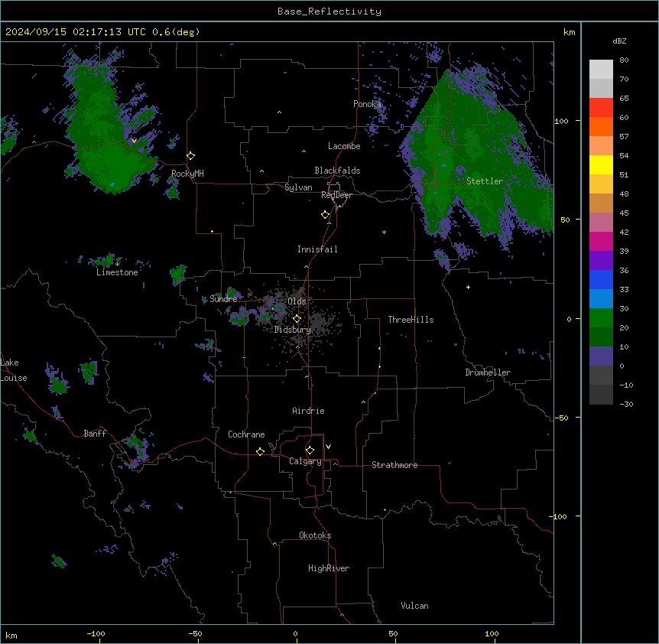Click the Strathmore label
Viewport: 659px width, 644px height.
click(394, 465)
